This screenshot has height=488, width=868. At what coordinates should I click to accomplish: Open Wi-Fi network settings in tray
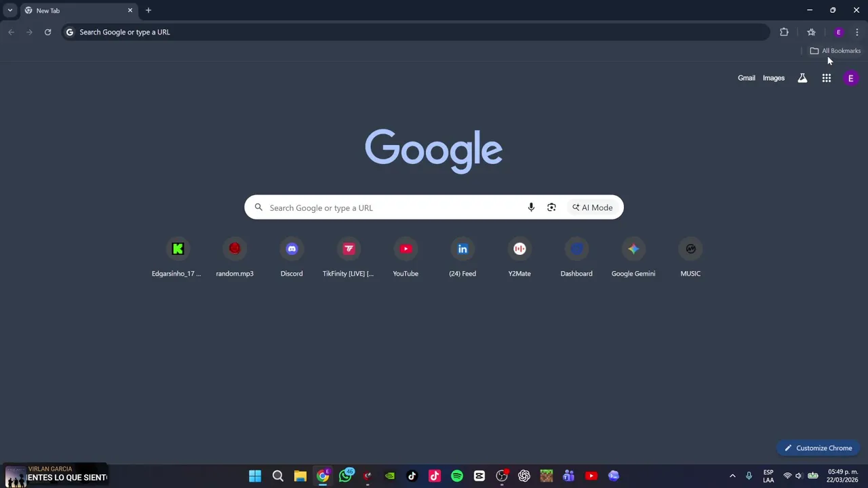tap(787, 476)
